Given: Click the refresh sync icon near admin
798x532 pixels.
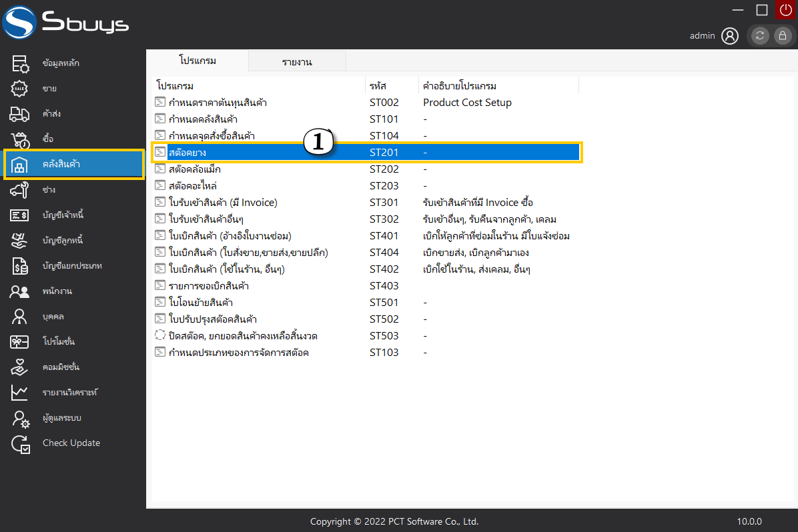Looking at the screenshot, I should [760, 36].
